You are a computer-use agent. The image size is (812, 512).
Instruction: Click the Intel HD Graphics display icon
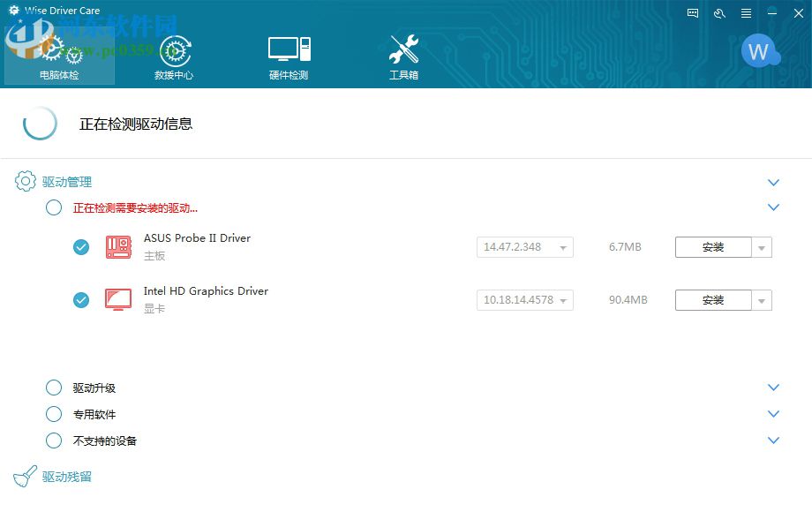point(117,299)
